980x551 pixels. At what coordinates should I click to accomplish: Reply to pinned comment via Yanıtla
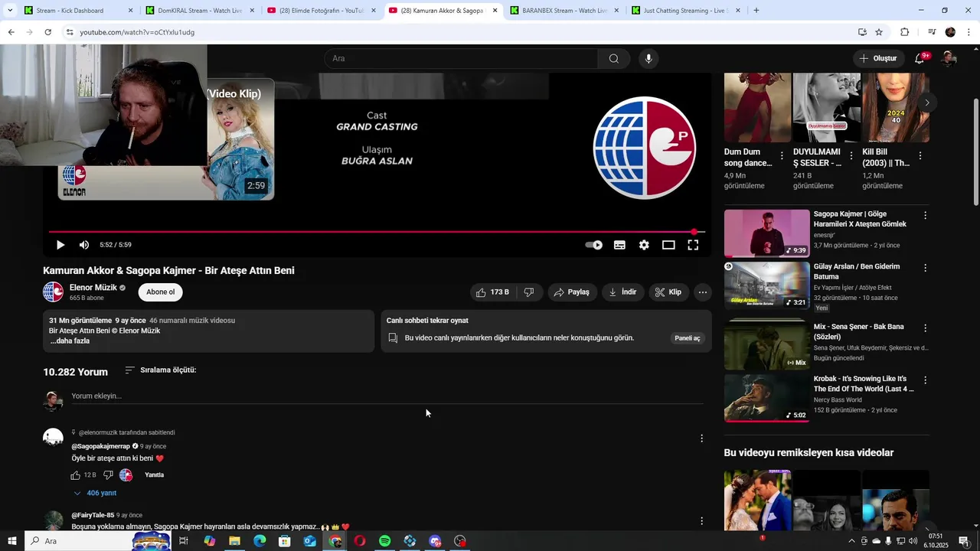pos(155,475)
